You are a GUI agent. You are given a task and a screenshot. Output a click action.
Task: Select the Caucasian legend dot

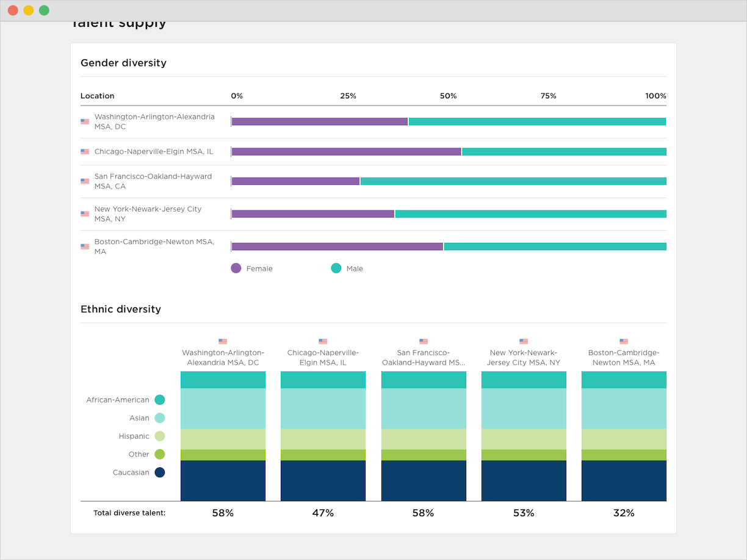160,472
